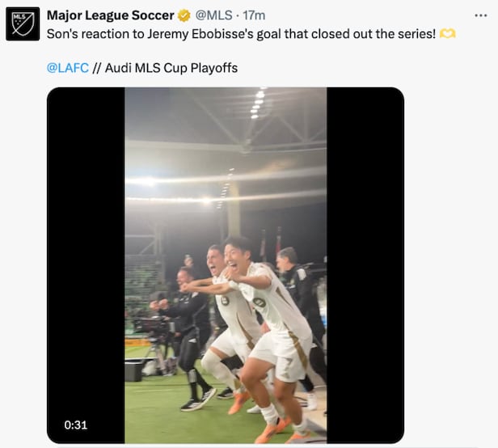Click the heart hands emoji

pyautogui.click(x=447, y=34)
